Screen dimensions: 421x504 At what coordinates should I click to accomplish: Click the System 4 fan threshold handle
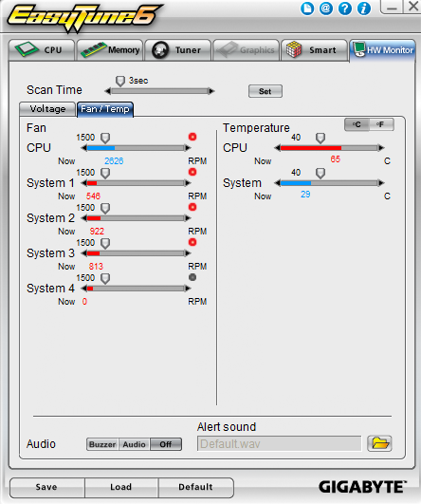click(x=105, y=279)
